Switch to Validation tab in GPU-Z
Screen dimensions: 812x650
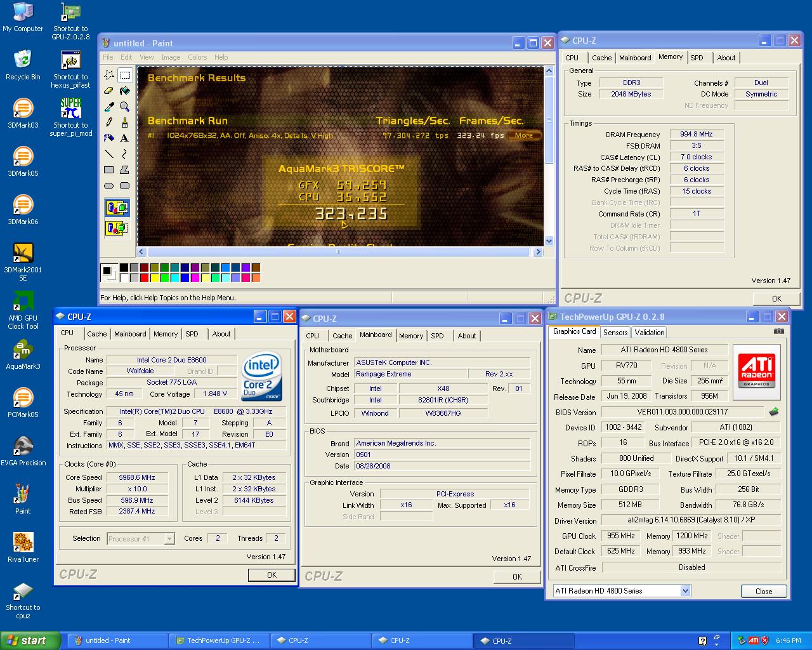point(650,332)
